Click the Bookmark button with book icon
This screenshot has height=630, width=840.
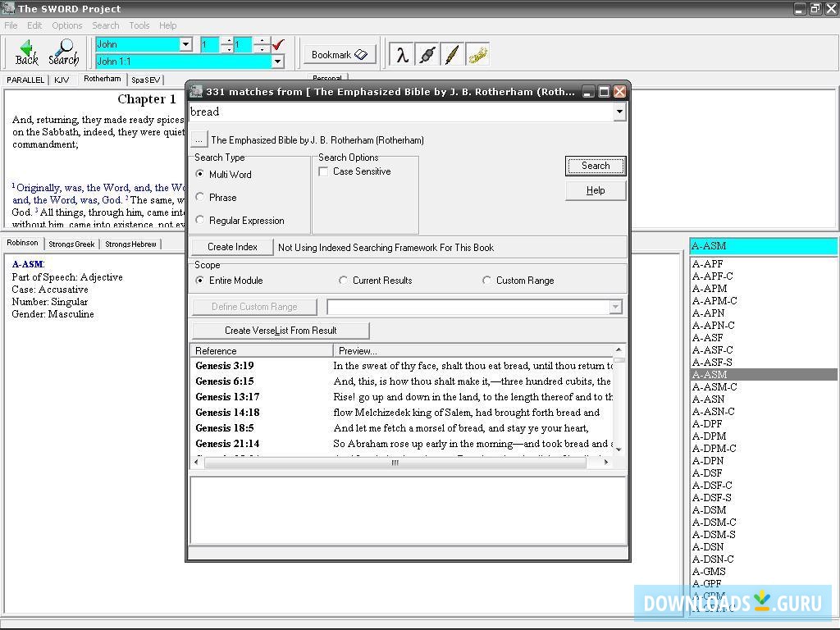339,54
